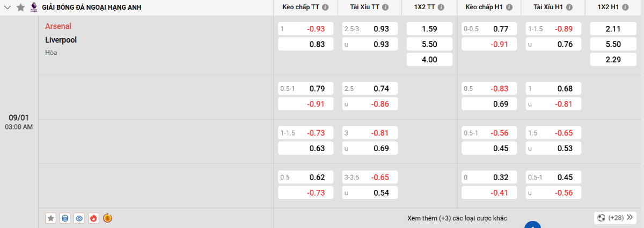Viewport: 644px width, 228px height.
Task: Toggle the eye watch icon for match
Action: 79,218
